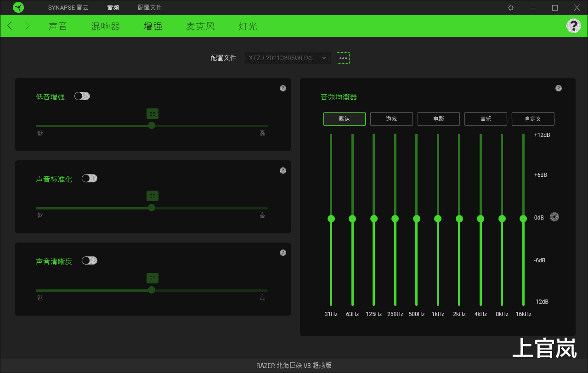Click the 250Hz equalizer band handle
Viewport: 588px width, 373px height.
[395, 219]
